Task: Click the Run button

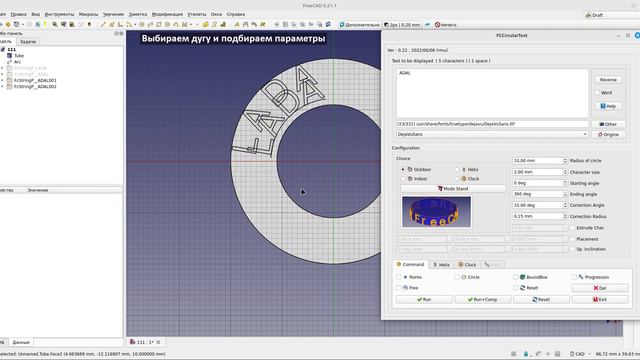Action: (x=424, y=300)
